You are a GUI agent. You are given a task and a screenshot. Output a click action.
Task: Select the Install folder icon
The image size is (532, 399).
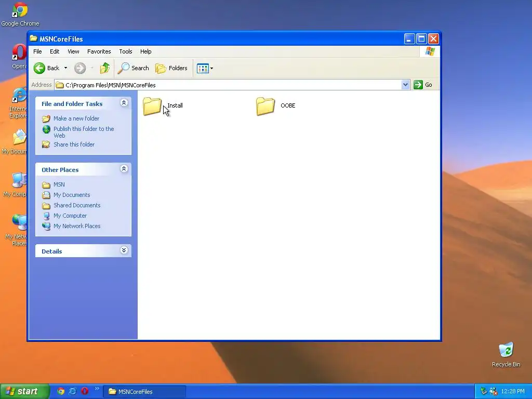click(152, 106)
